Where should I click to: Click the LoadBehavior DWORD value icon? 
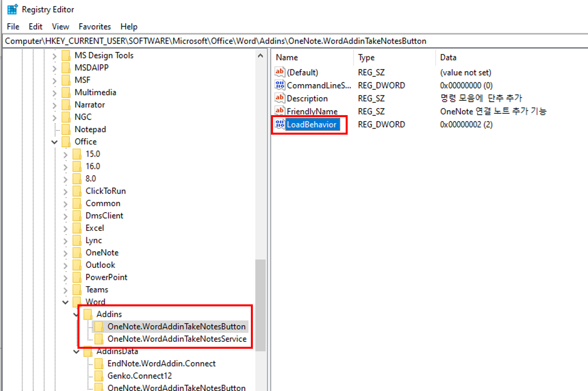tap(280, 124)
